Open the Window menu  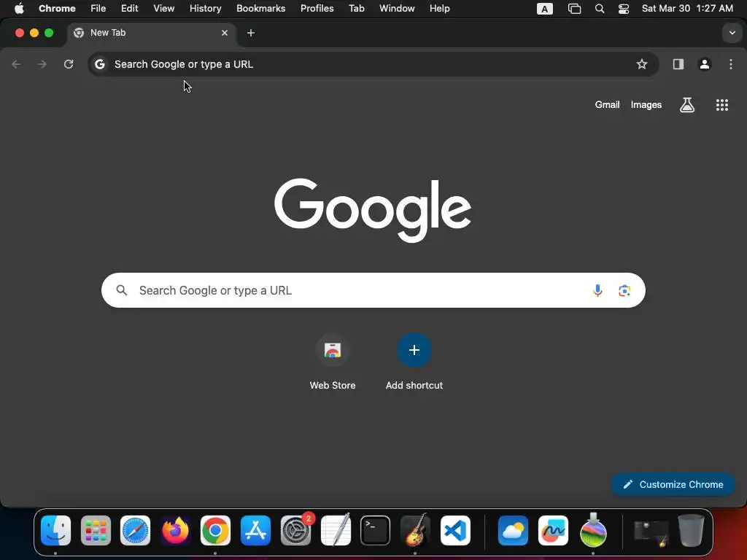(x=397, y=9)
